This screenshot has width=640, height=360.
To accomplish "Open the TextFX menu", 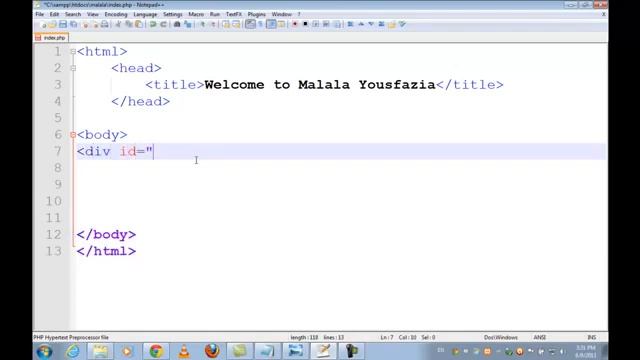I will tap(234, 14).
